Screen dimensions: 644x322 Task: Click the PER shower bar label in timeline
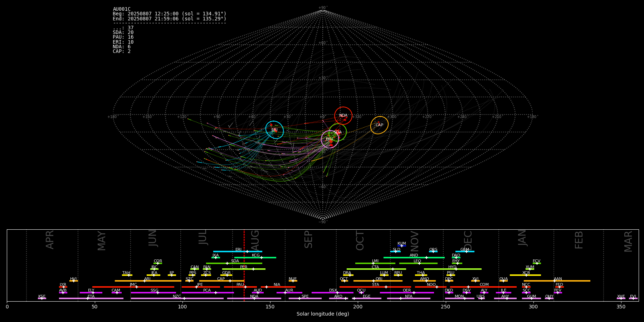[x=244, y=267]
